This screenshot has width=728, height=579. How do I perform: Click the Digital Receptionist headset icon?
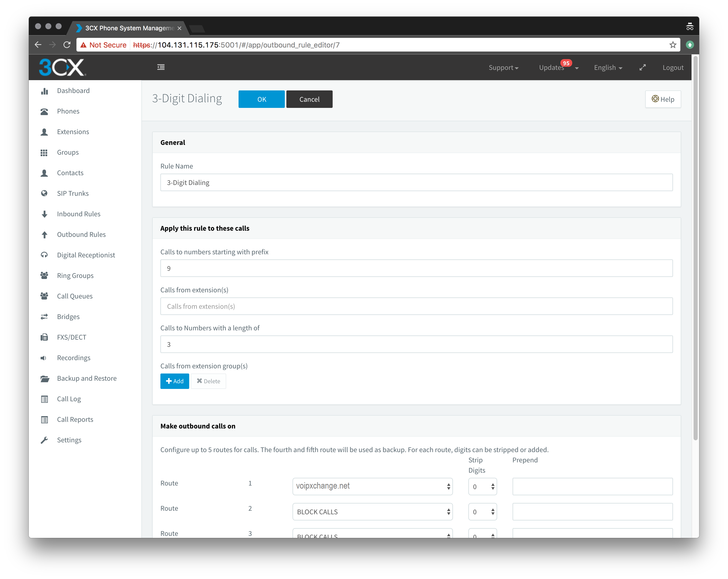(x=44, y=255)
